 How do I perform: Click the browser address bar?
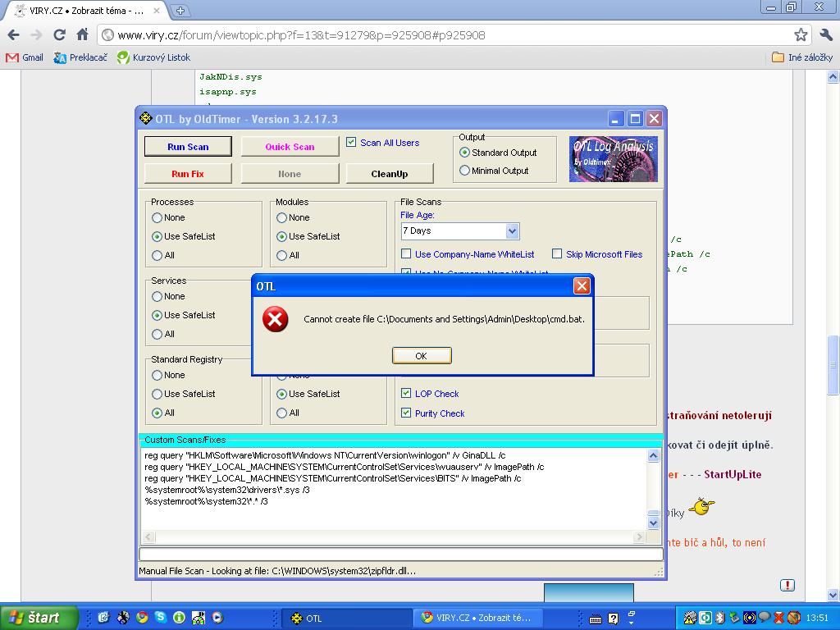(443, 35)
